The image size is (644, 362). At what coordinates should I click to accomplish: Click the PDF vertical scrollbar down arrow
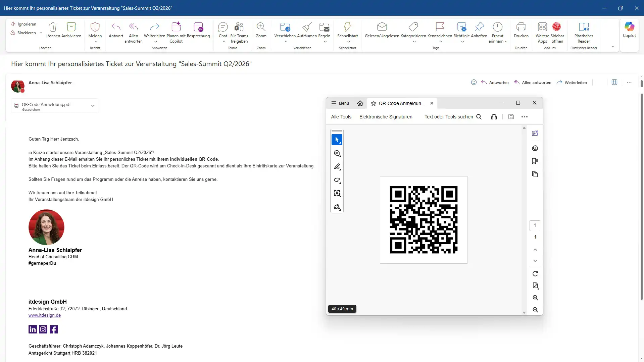point(524,313)
